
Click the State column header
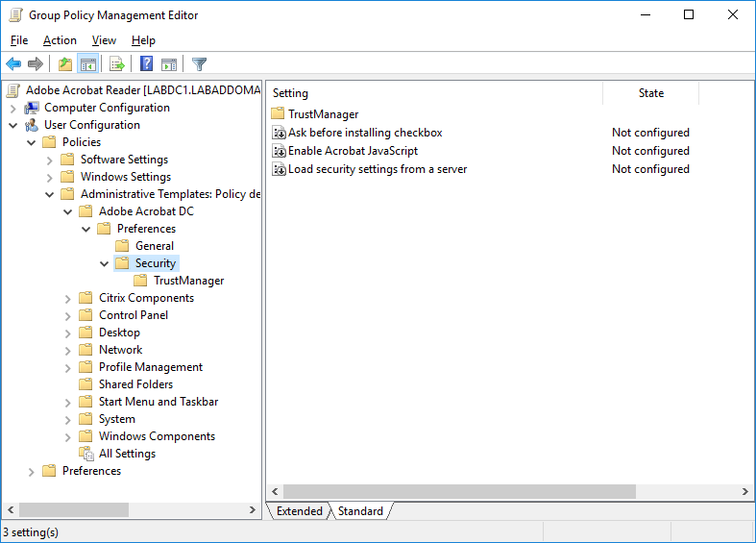(650, 93)
